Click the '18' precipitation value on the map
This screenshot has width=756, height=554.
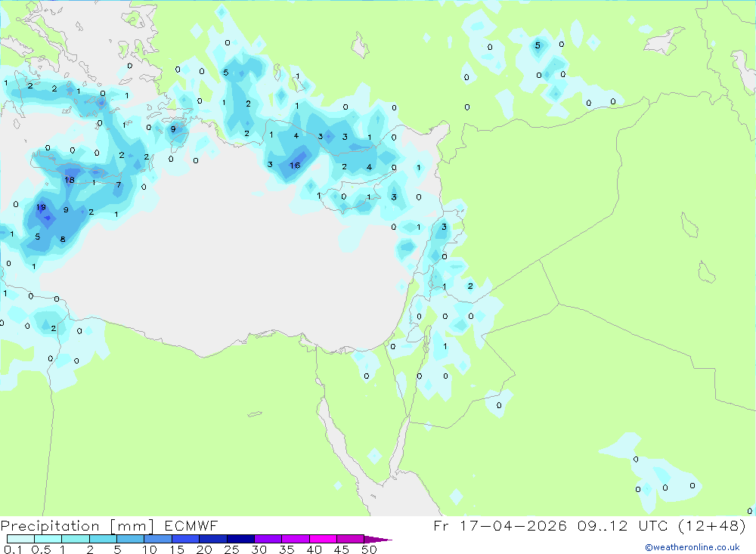coord(70,180)
